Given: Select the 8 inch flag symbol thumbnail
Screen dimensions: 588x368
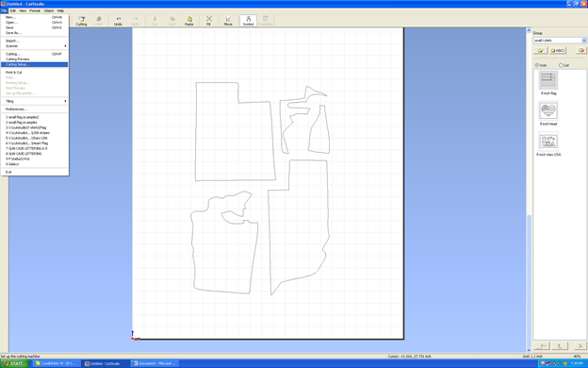Looking at the screenshot, I should pos(548,79).
